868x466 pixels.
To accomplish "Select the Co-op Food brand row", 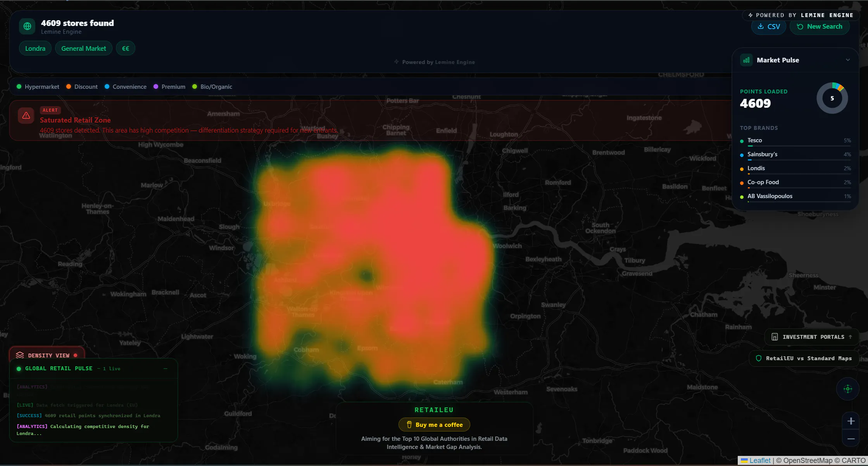I will pos(796,183).
